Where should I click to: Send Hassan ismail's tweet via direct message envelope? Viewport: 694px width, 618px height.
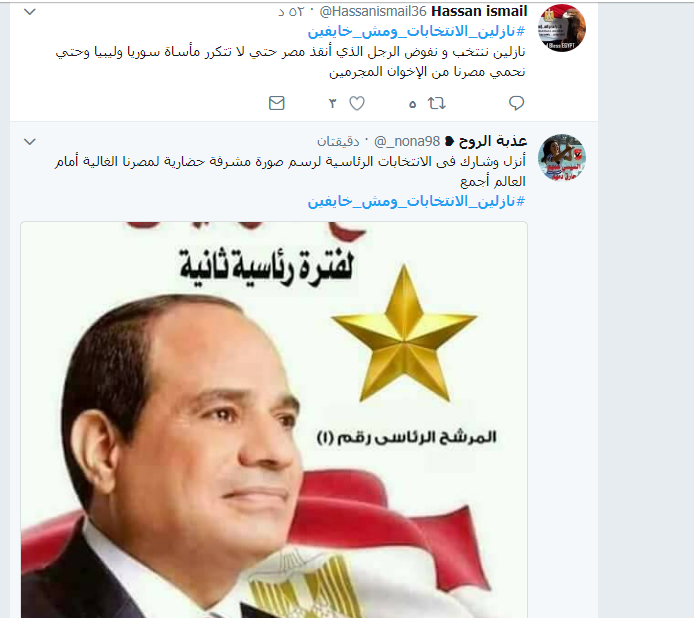pyautogui.click(x=277, y=103)
